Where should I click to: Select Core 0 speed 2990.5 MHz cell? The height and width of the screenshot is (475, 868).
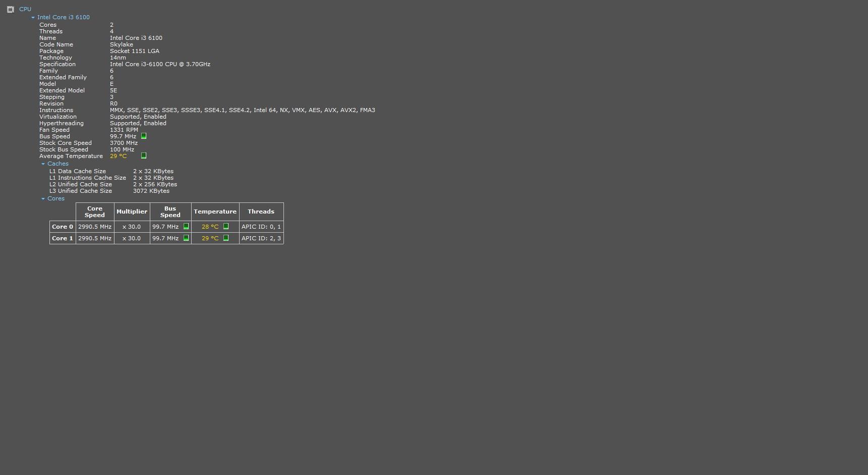95,227
